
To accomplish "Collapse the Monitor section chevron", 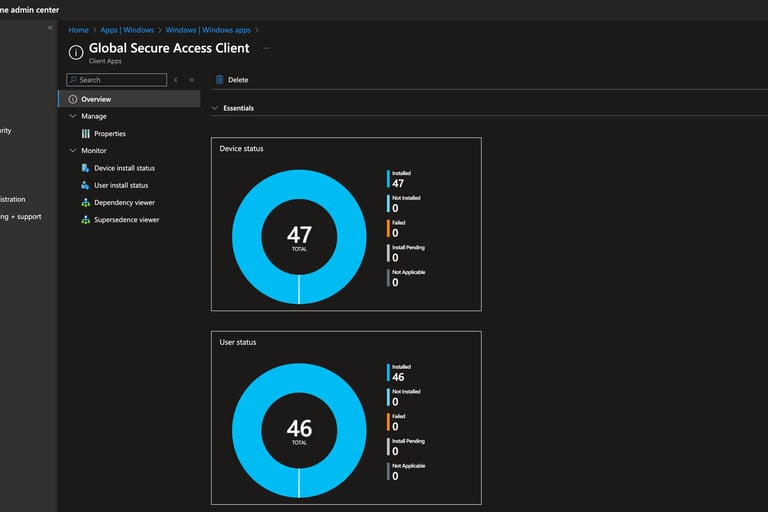I will pos(73,150).
